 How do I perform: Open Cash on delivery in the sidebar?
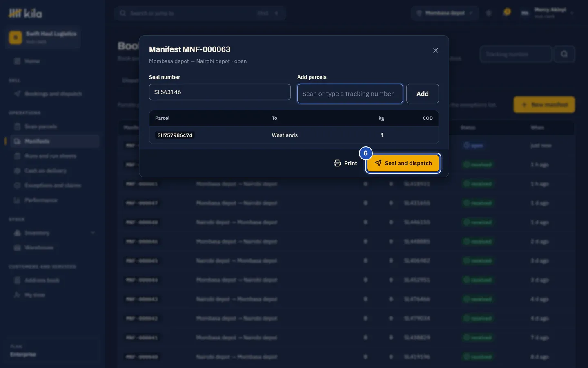[x=54, y=171]
